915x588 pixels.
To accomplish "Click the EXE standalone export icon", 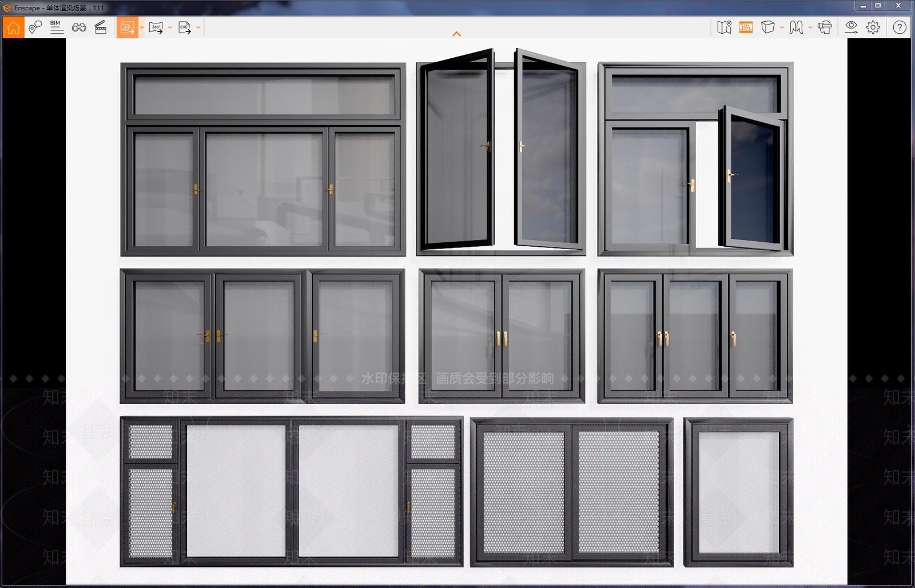I will pyautogui.click(x=185, y=27).
